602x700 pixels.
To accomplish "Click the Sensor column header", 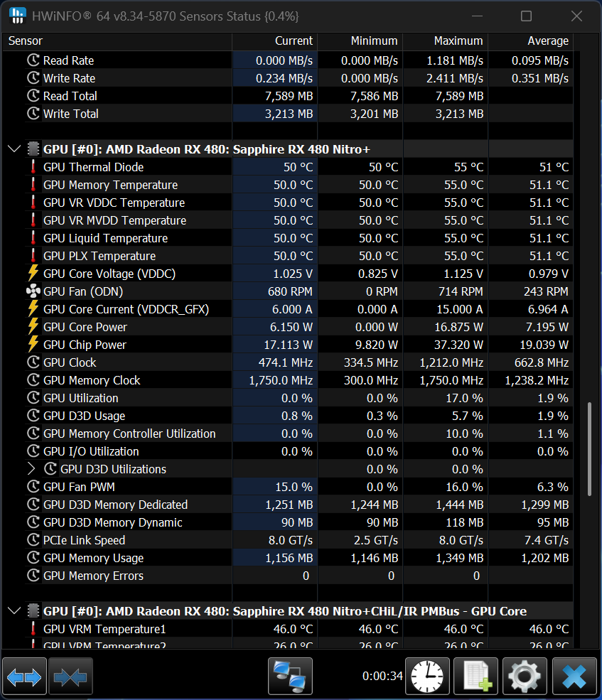I will pos(26,41).
